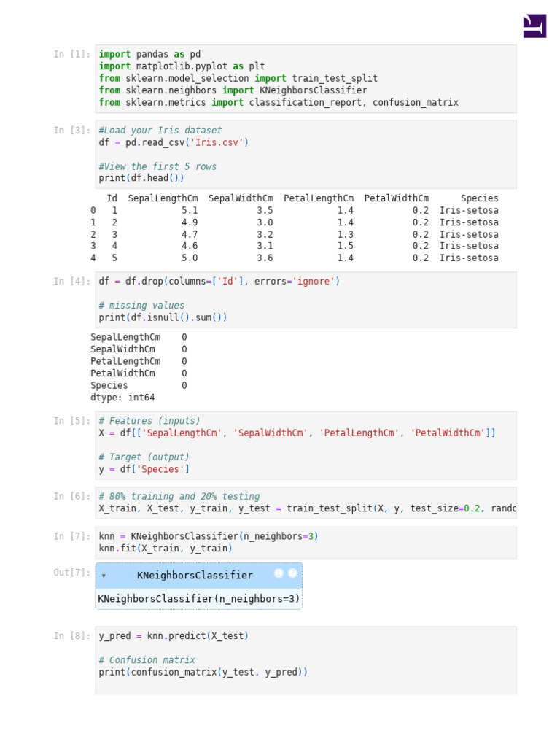Image resolution: width=560 pixels, height=747 pixels.
Task: Click inside the In [5] features cell
Action: pyautogui.click(x=306, y=445)
